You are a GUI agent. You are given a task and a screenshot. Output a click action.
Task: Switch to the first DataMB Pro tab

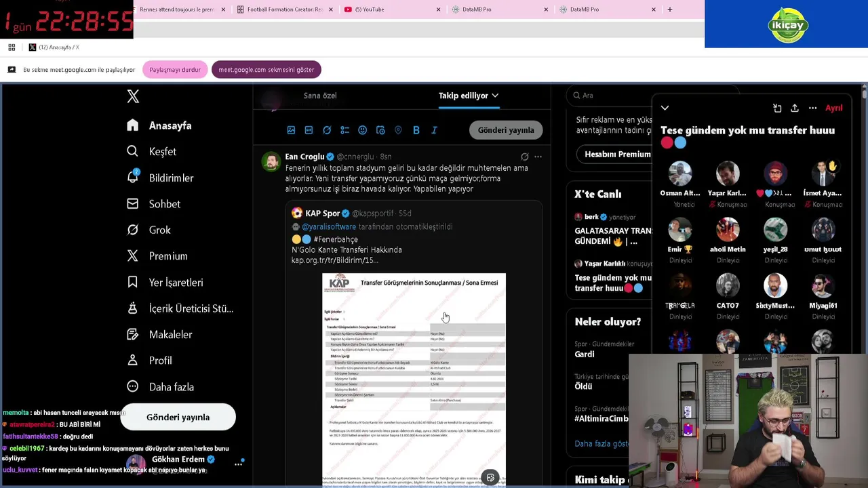click(x=500, y=9)
